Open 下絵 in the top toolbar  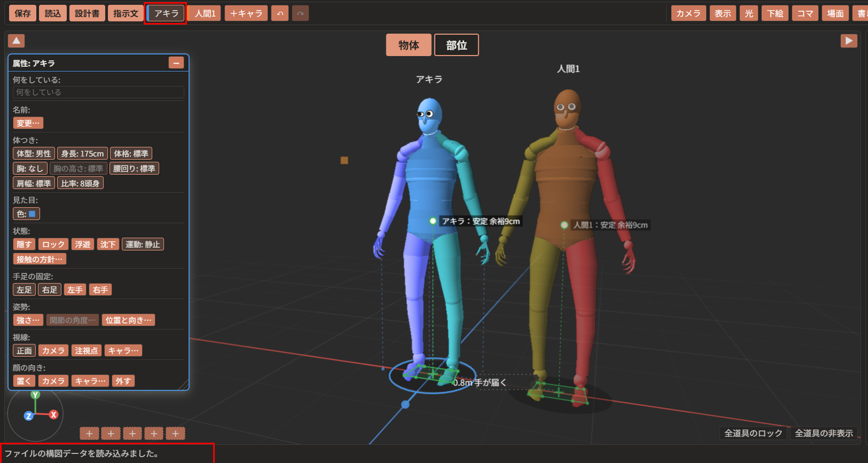coord(775,13)
